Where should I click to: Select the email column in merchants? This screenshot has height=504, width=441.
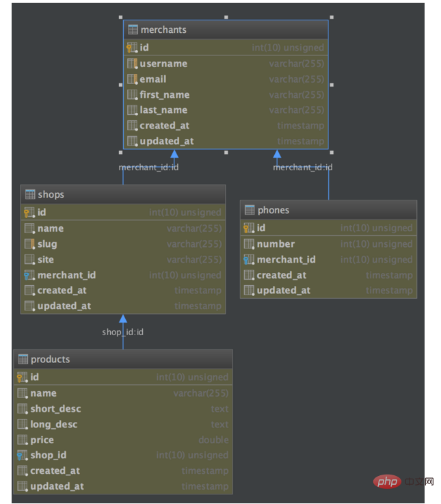226,79
